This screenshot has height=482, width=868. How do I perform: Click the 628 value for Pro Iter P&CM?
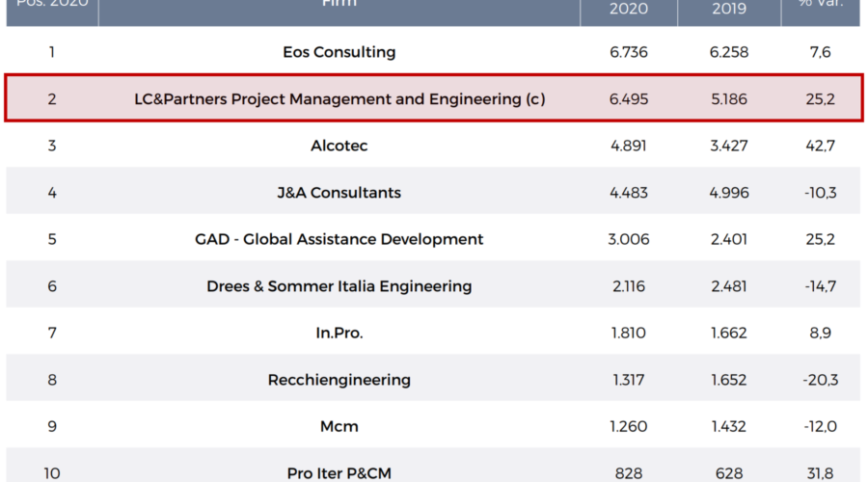[x=729, y=473]
